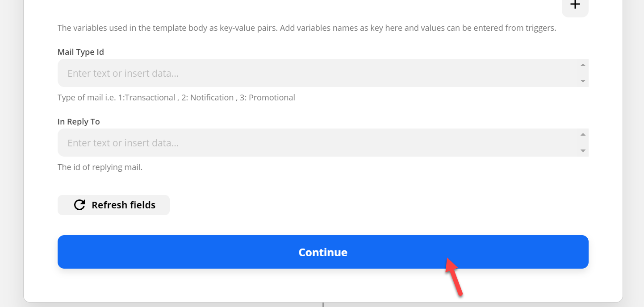Click the word Promotional in the hint text
Image resolution: width=644 pixels, height=307 pixels.
click(272, 97)
